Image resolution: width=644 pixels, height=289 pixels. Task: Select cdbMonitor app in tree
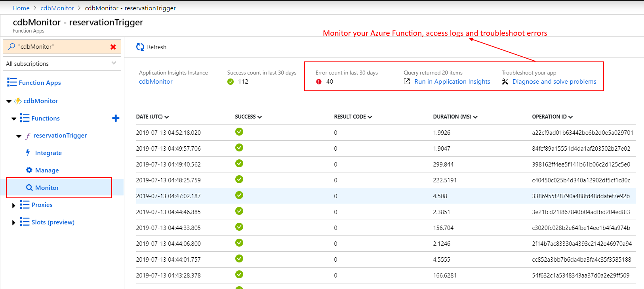(x=41, y=101)
